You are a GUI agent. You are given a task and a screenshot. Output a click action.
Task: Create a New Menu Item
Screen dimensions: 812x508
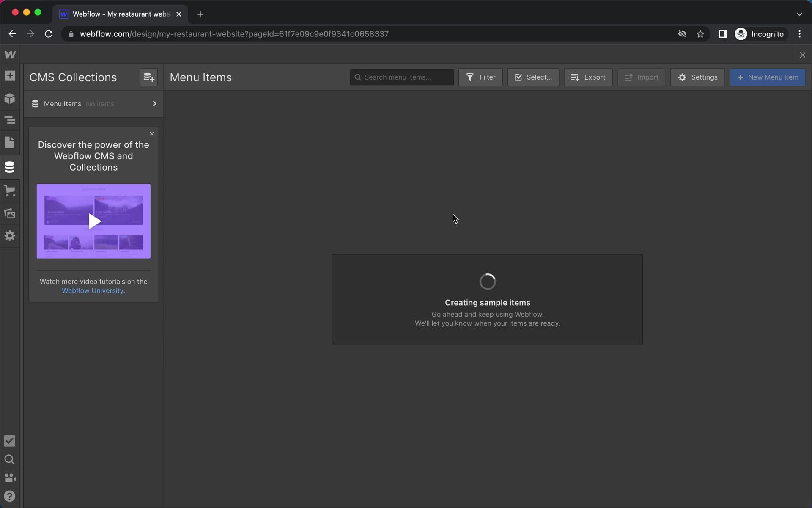(768, 77)
